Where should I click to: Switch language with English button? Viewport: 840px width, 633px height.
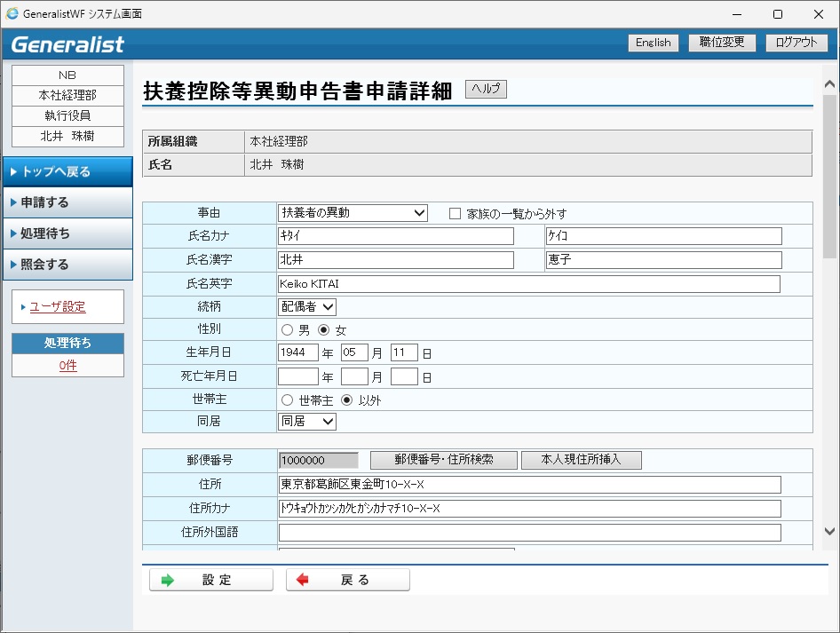pos(654,43)
